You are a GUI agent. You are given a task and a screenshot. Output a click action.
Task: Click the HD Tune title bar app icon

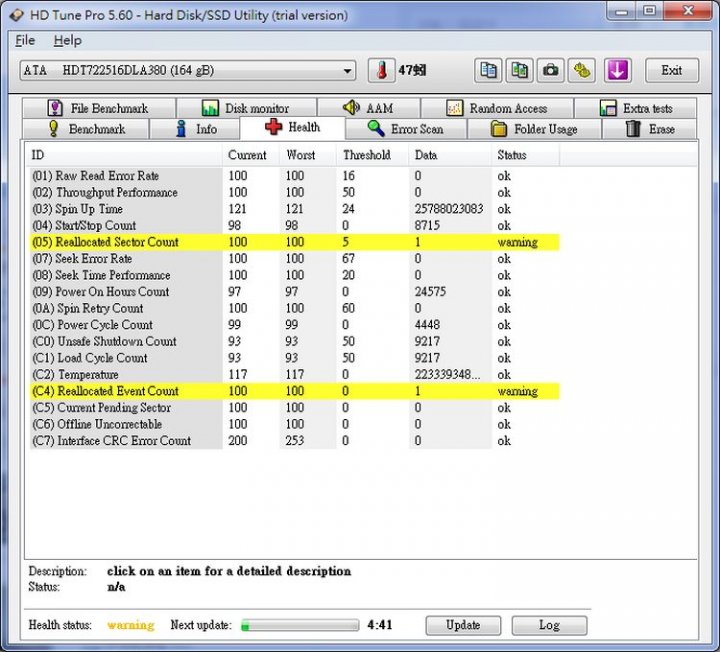point(17,15)
